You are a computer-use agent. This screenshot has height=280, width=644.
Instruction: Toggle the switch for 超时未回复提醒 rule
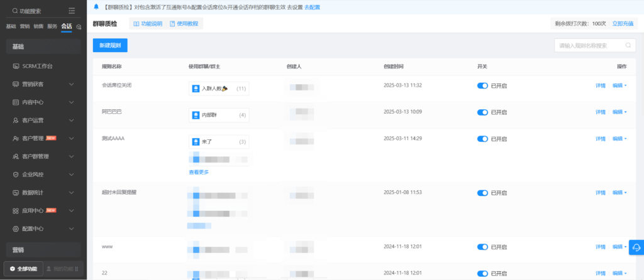pos(482,193)
